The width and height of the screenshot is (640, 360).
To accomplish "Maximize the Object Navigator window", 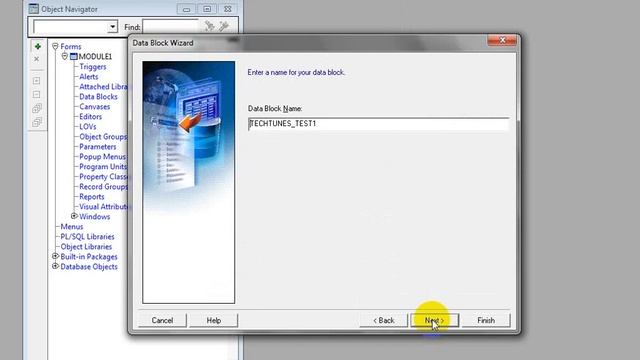I will click(x=207, y=9).
